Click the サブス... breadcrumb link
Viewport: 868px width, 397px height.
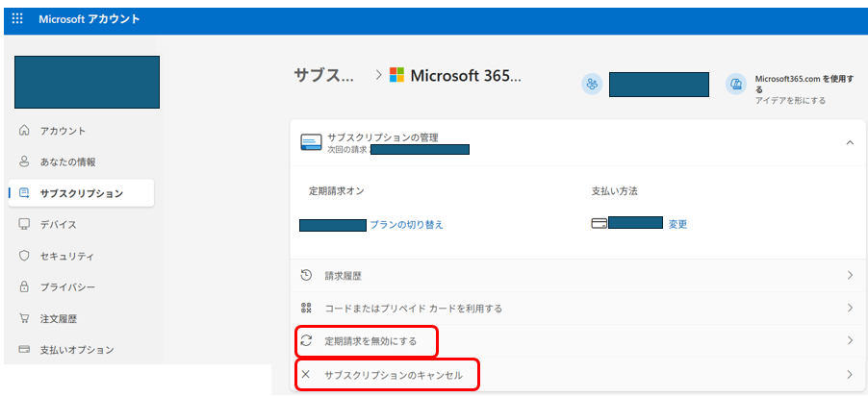coord(324,75)
